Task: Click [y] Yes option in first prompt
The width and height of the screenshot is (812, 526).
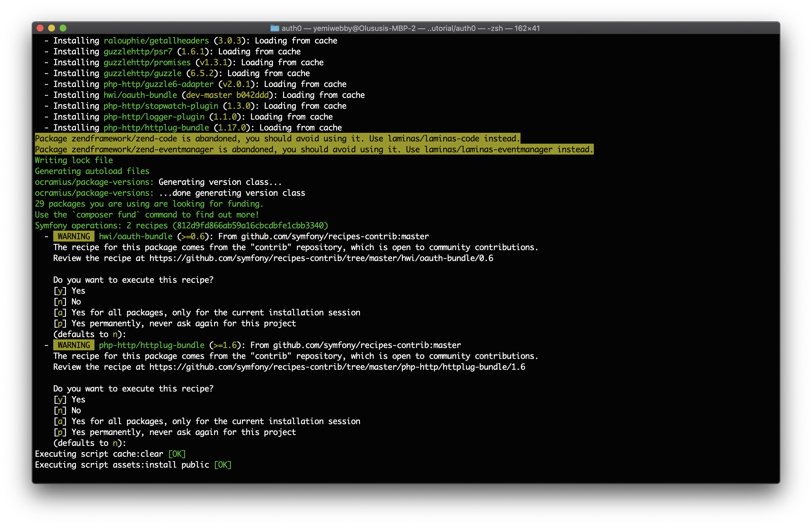Action: click(70, 291)
